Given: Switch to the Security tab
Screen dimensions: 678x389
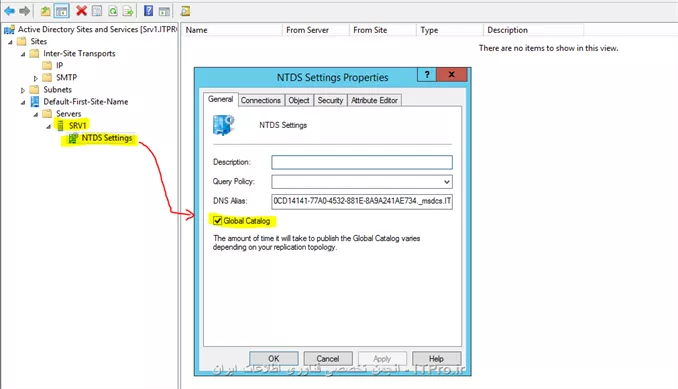Looking at the screenshot, I should tap(330, 100).
